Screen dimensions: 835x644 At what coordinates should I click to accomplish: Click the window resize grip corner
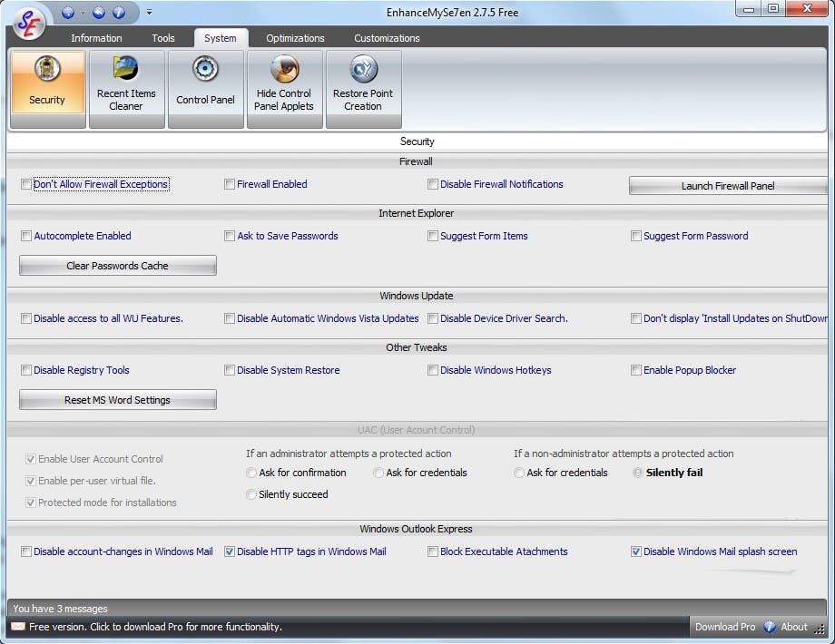point(820,629)
